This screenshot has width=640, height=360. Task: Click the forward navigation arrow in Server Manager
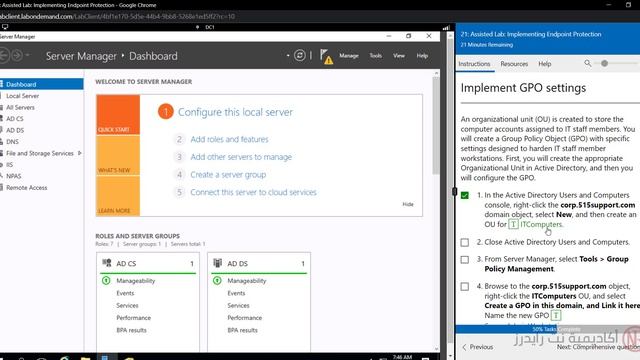tap(17, 55)
